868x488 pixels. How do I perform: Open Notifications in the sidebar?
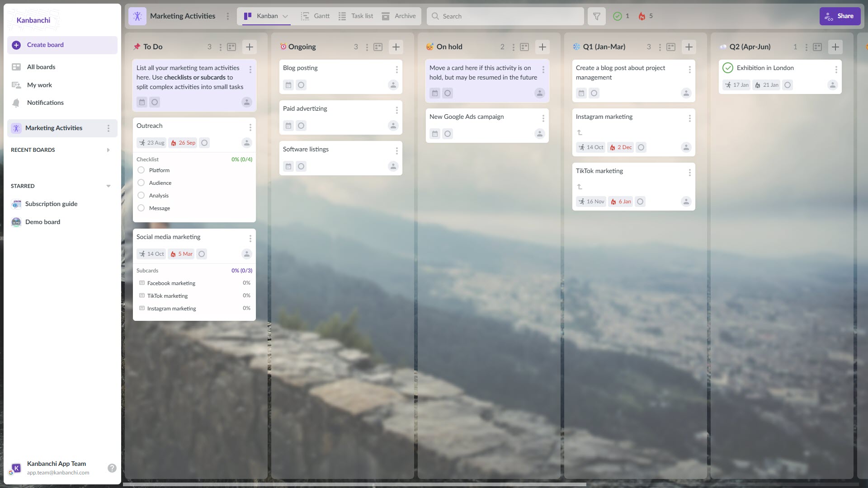(45, 103)
